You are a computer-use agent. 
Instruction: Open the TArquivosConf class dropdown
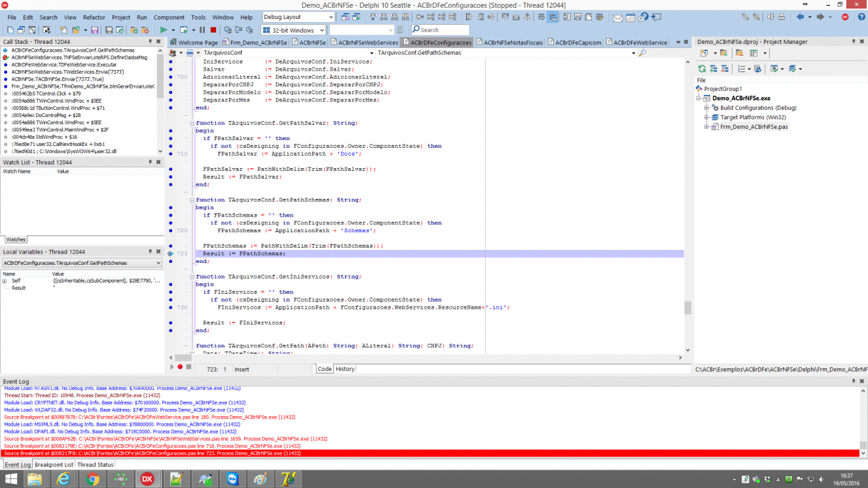click(371, 53)
